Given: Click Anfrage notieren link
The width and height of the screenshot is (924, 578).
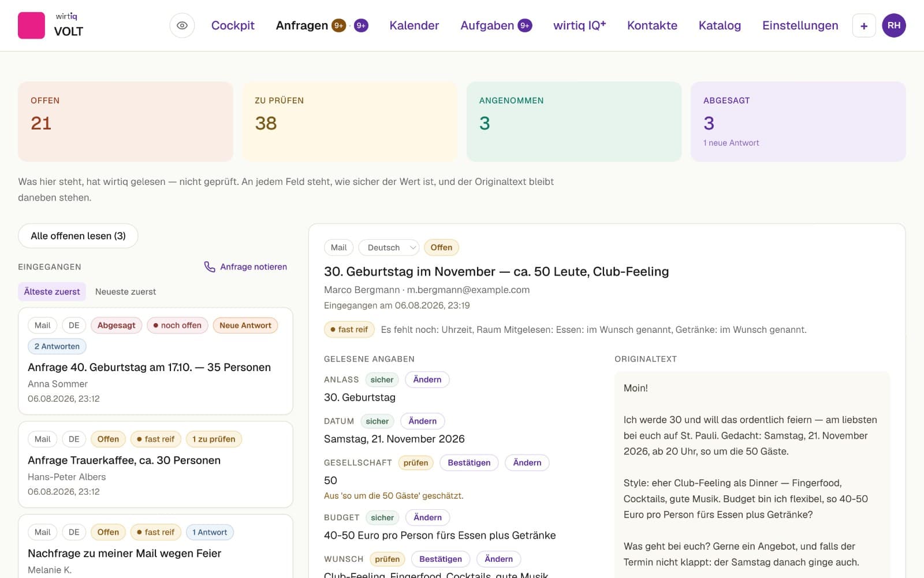Looking at the screenshot, I should 254,266.
